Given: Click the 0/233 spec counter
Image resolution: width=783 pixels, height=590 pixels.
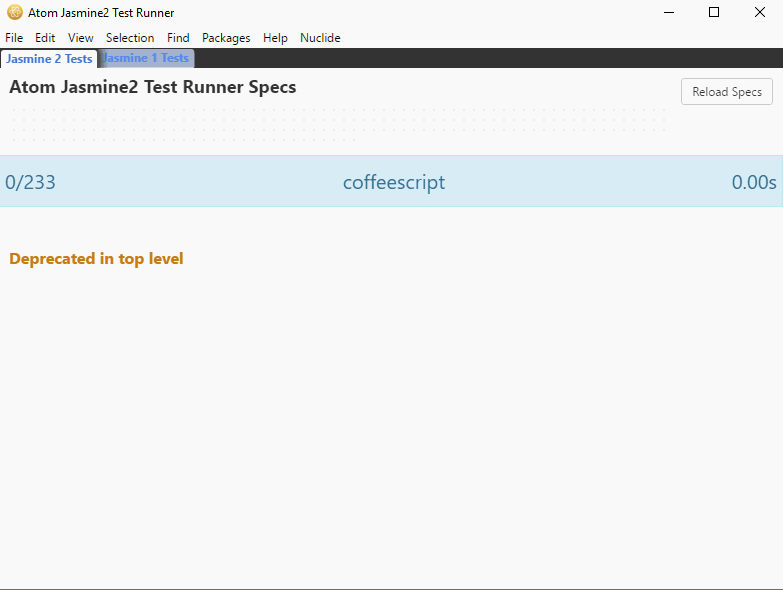Looking at the screenshot, I should (30, 182).
